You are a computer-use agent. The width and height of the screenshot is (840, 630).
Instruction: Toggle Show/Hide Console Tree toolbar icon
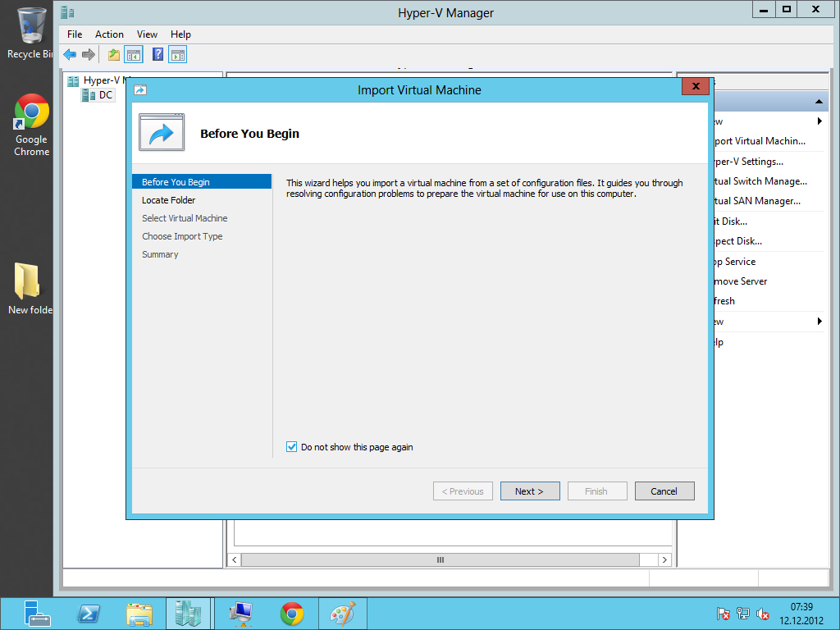pos(134,55)
